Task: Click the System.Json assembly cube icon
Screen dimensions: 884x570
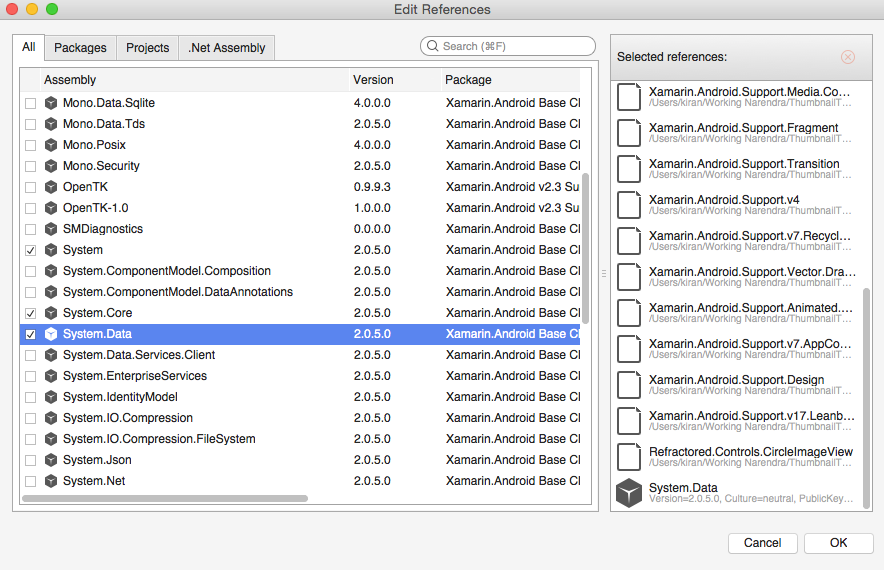Action: tap(51, 460)
